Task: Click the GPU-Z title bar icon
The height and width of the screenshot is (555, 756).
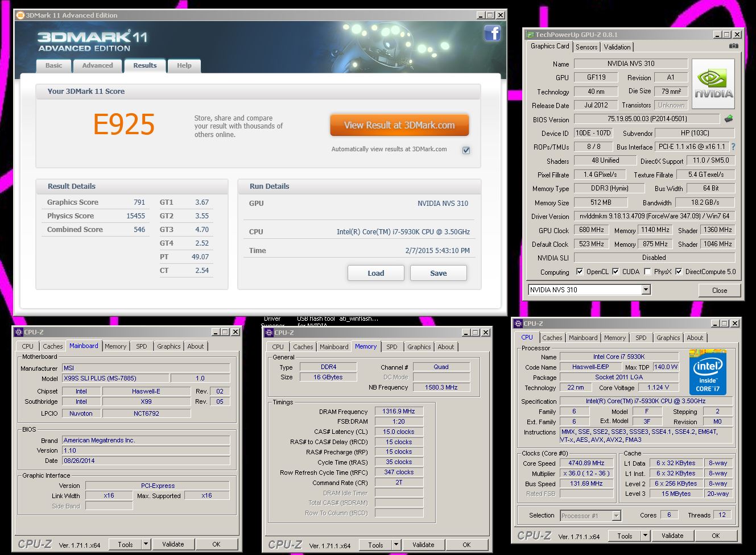Action: tap(530, 35)
